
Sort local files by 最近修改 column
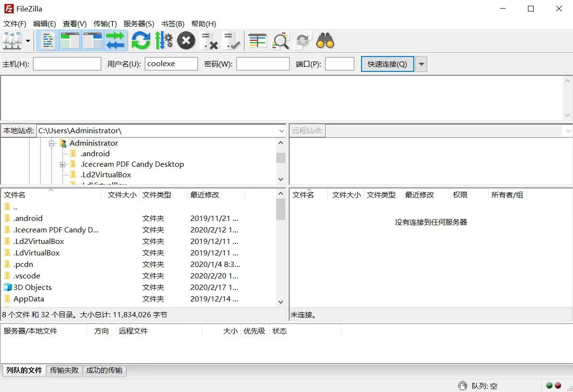(x=216, y=195)
